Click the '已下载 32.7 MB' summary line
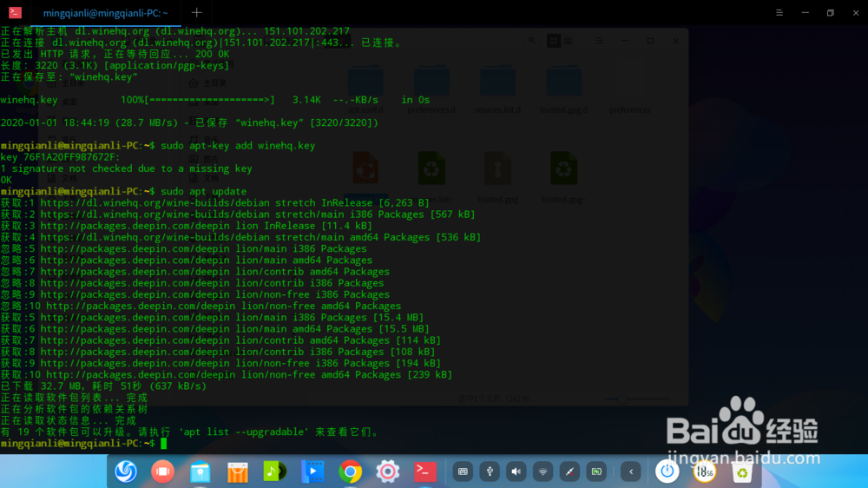The image size is (868, 488). tap(103, 386)
